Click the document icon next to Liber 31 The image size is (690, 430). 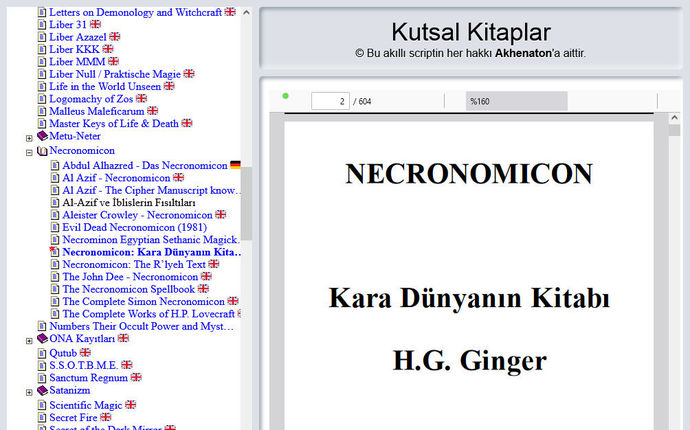tap(42, 25)
